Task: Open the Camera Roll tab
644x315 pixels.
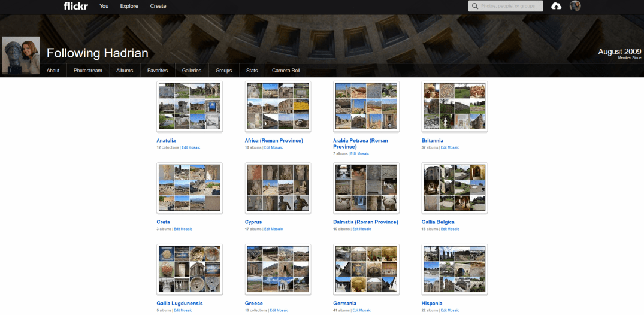Action: (286, 71)
